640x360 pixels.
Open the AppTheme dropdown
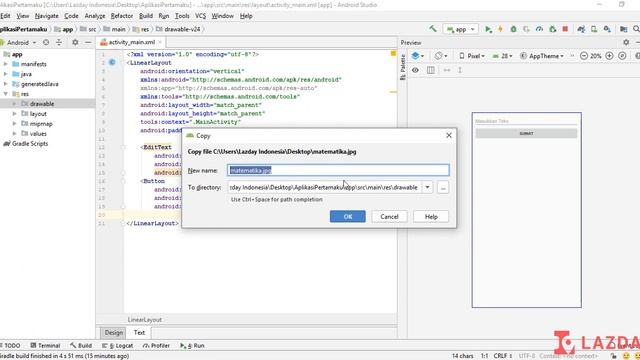pos(542,56)
